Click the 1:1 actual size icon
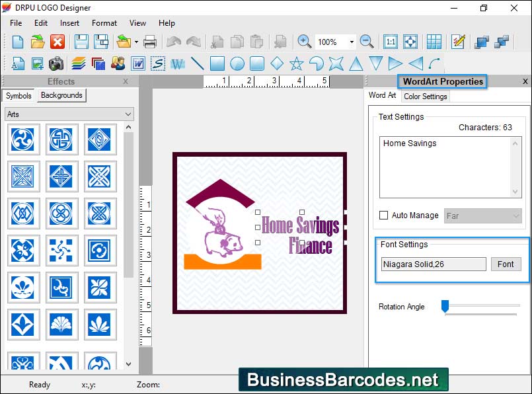The height and width of the screenshot is (394, 532). pos(391,41)
